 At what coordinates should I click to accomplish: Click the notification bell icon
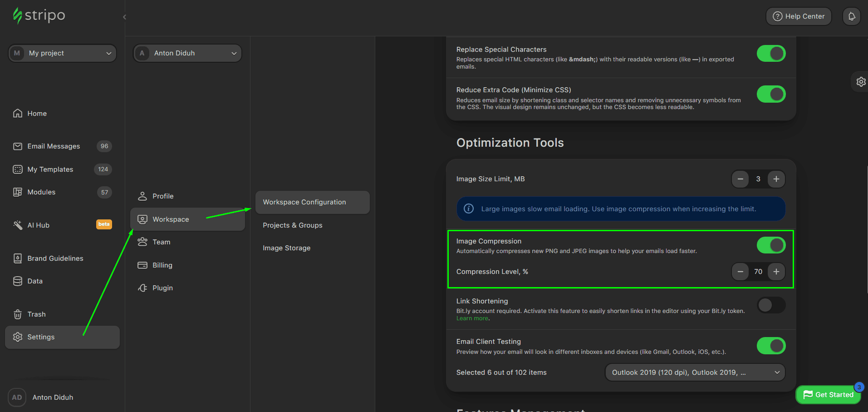(x=851, y=16)
